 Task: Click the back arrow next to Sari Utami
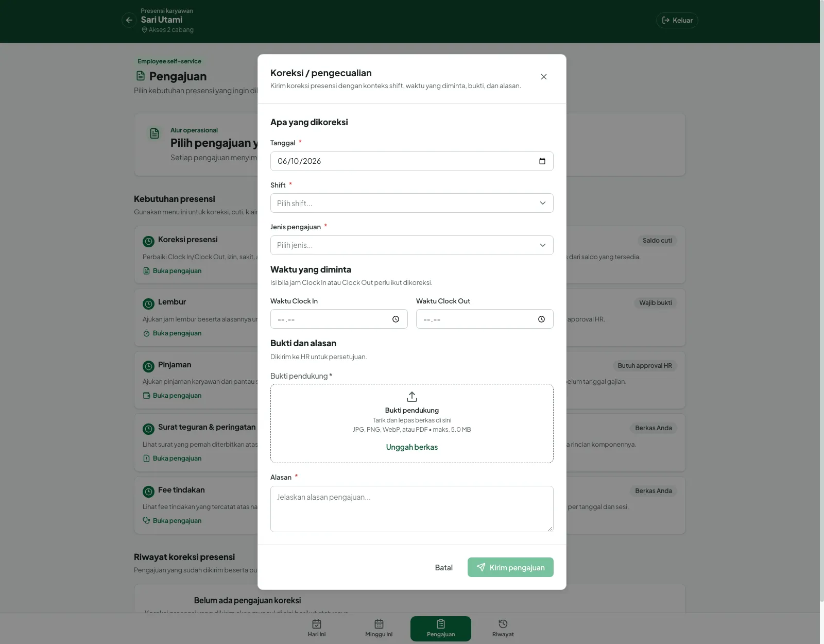[x=129, y=20]
